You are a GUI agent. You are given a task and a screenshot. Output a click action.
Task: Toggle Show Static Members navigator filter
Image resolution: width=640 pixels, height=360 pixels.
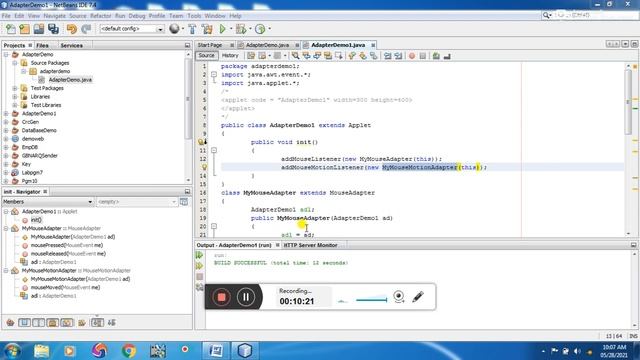pos(38,323)
